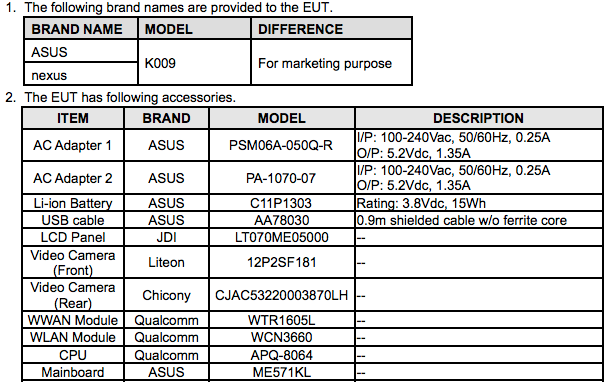611x385 pixels.
Task: Click the BRAND NAME column header
Action: pyautogui.click(x=77, y=29)
